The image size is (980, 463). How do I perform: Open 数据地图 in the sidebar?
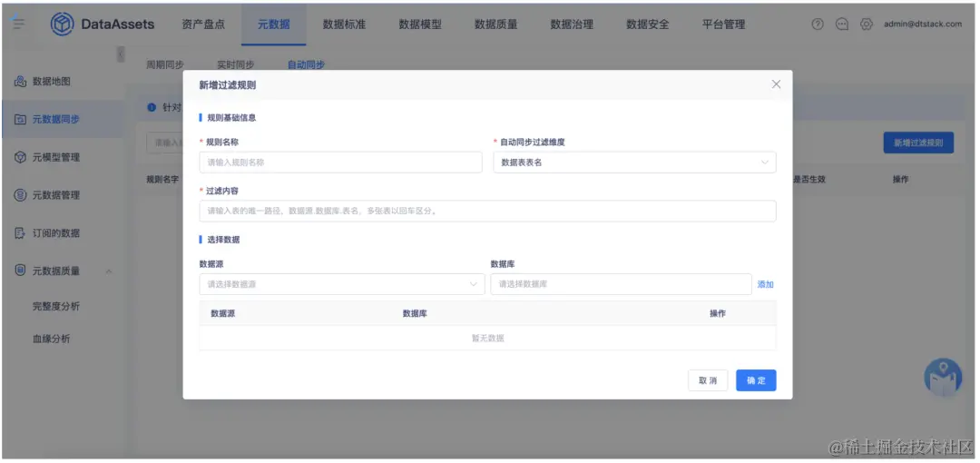tap(51, 82)
